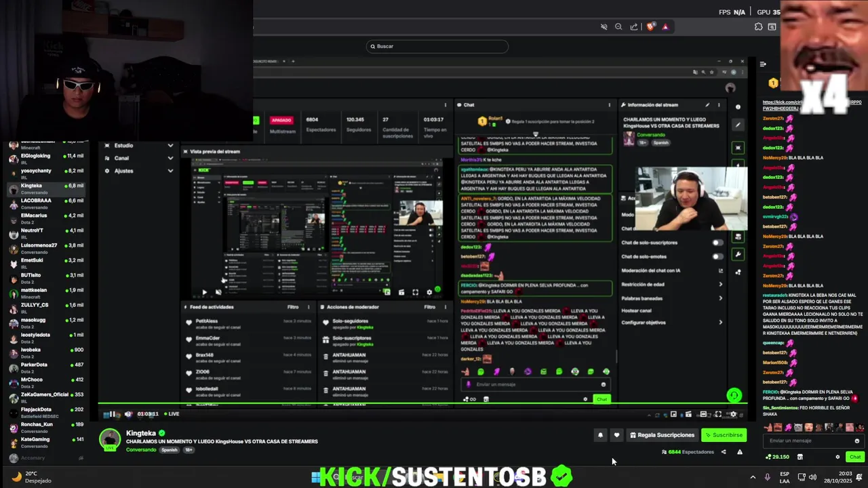Select Kingteka in the followed channels list
Screen dimensions: 868x488
46,188
